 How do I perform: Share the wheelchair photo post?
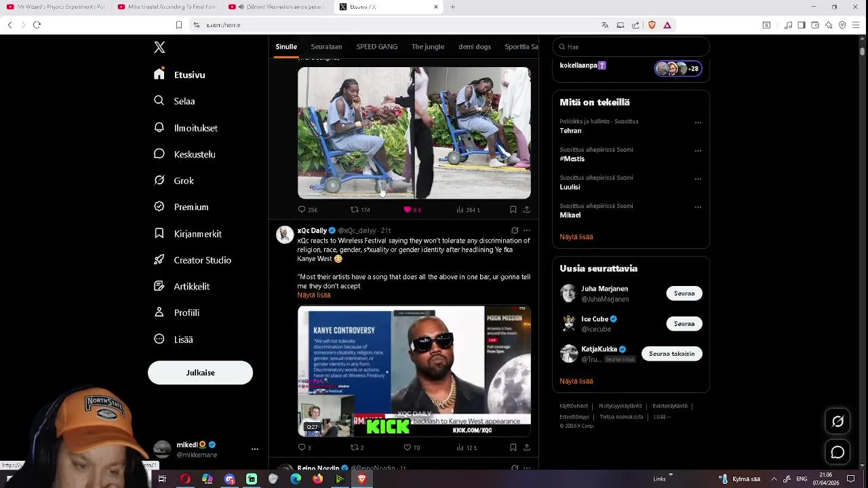coord(526,209)
